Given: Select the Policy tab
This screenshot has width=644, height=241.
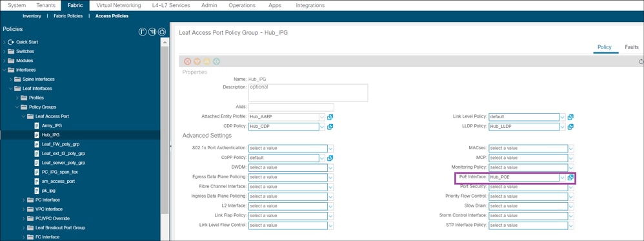Looking at the screenshot, I should point(605,47).
